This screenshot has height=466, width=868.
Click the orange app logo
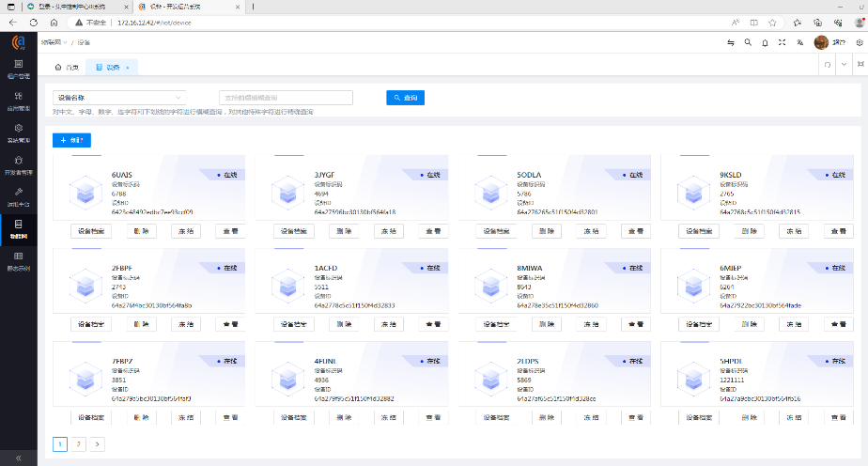point(18,42)
